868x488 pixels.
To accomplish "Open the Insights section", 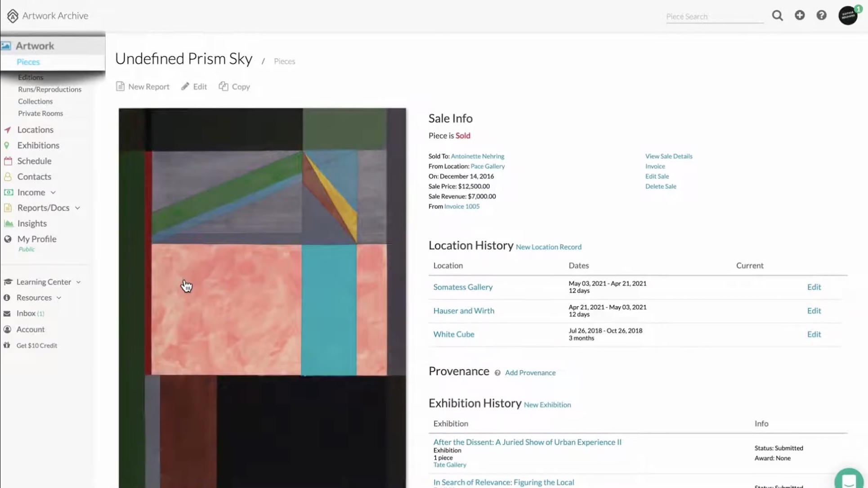I will coord(32,223).
